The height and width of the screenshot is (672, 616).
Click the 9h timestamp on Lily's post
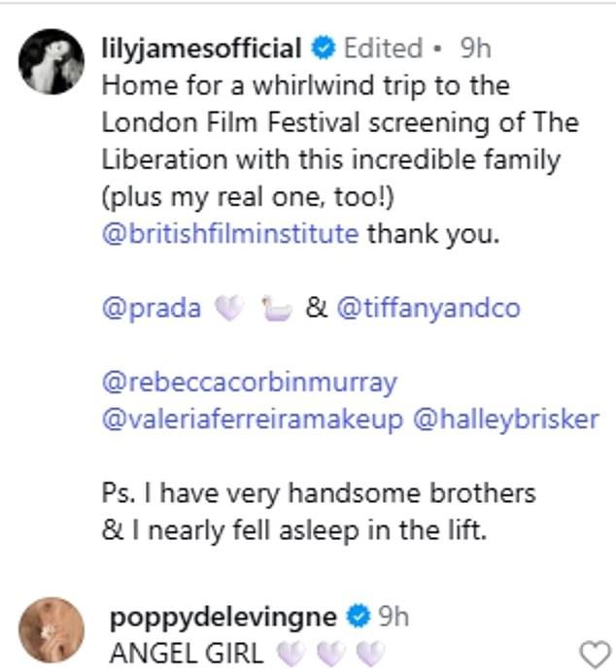[x=475, y=48]
